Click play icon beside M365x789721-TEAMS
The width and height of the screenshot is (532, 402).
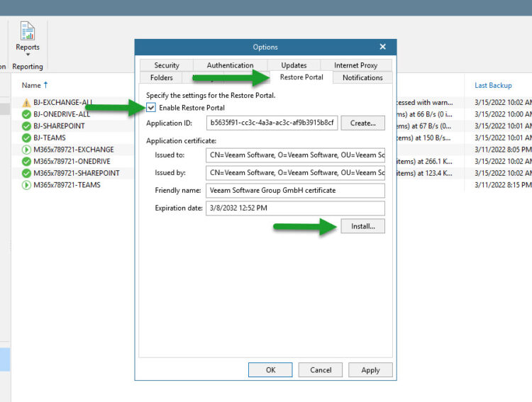click(x=26, y=185)
